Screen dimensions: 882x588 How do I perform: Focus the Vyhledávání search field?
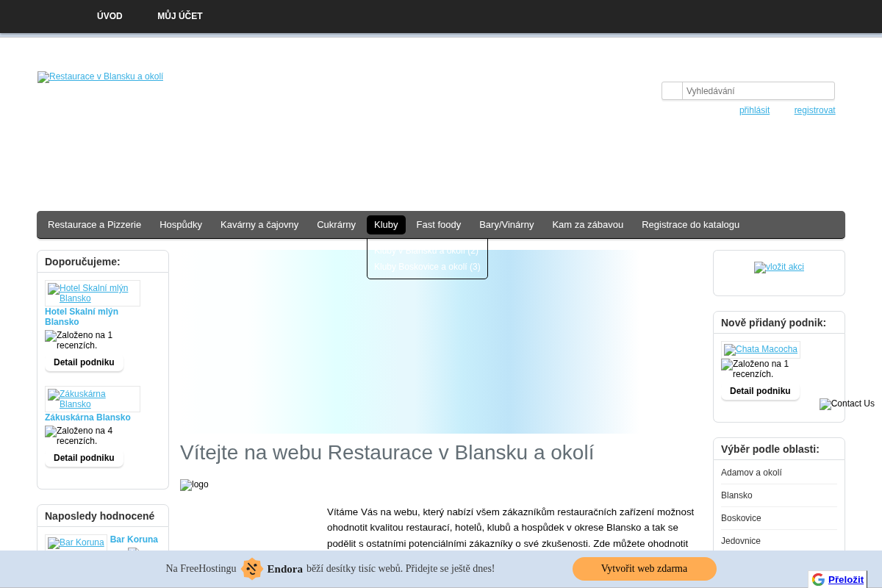(759, 91)
